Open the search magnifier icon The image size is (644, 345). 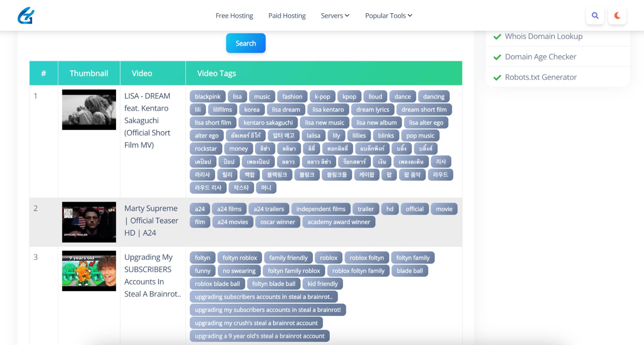pos(595,15)
